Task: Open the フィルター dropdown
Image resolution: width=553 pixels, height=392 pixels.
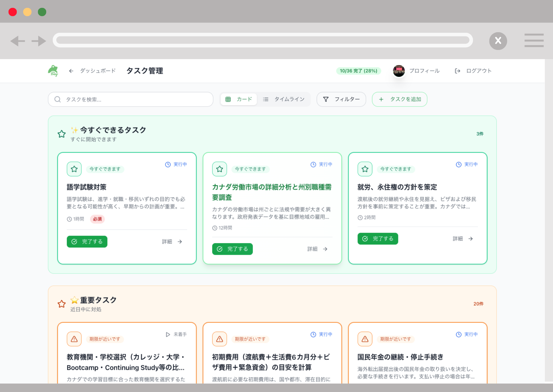Action: (x=341, y=99)
